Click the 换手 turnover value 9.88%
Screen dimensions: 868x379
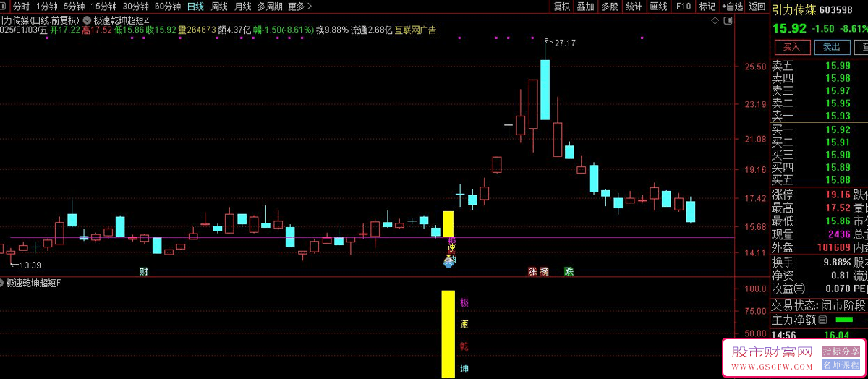(836, 262)
